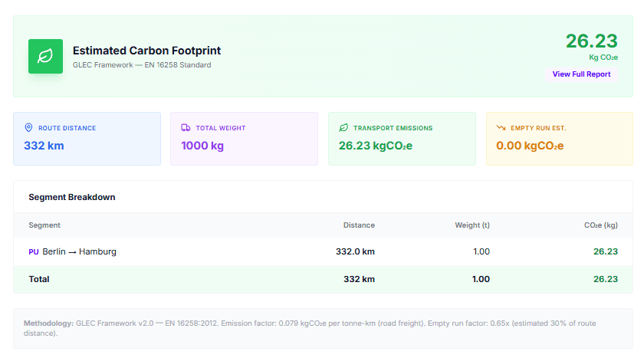Click 26.23 CO₂e in Berlin row
Screen dimensions: 644x358
pos(606,251)
